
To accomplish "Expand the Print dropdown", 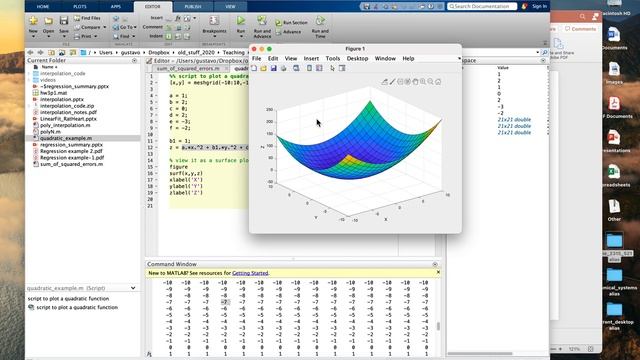I will (x=96, y=36).
